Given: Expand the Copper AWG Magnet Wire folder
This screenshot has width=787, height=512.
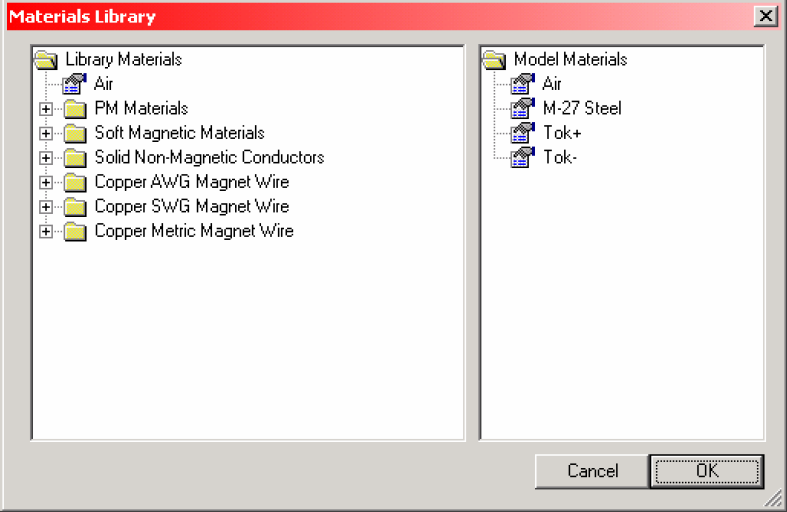Looking at the screenshot, I should [46, 183].
